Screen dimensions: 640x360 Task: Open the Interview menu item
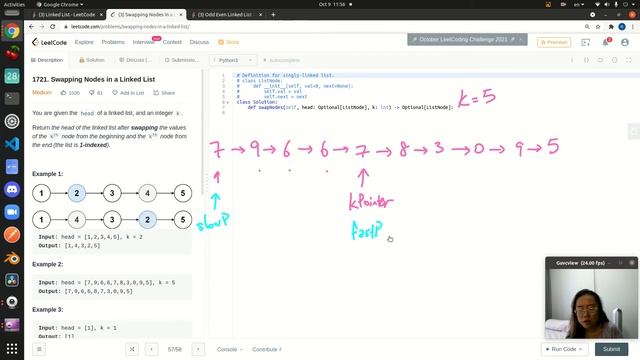144,42
